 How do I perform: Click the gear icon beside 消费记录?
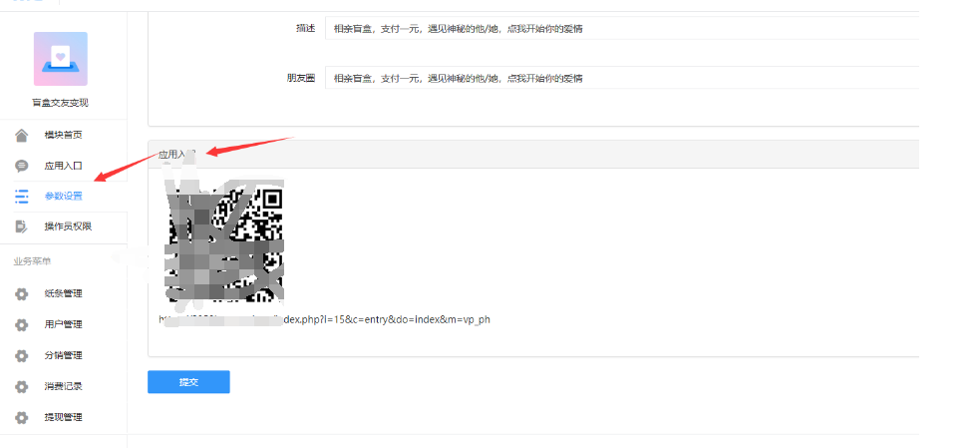[x=21, y=387]
